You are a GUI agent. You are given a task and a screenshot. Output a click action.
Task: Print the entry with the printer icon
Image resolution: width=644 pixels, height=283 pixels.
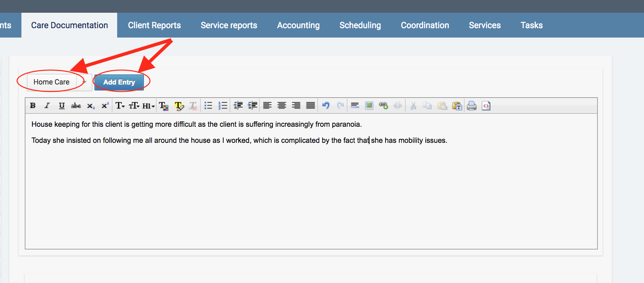click(471, 106)
